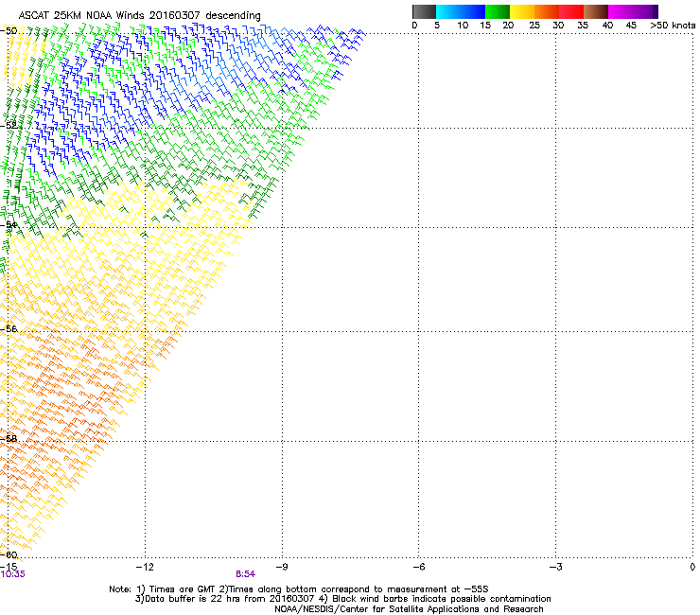Click the ASCAT 25KM NOAA Winds title
The width and height of the screenshot is (700, 615).
(139, 15)
